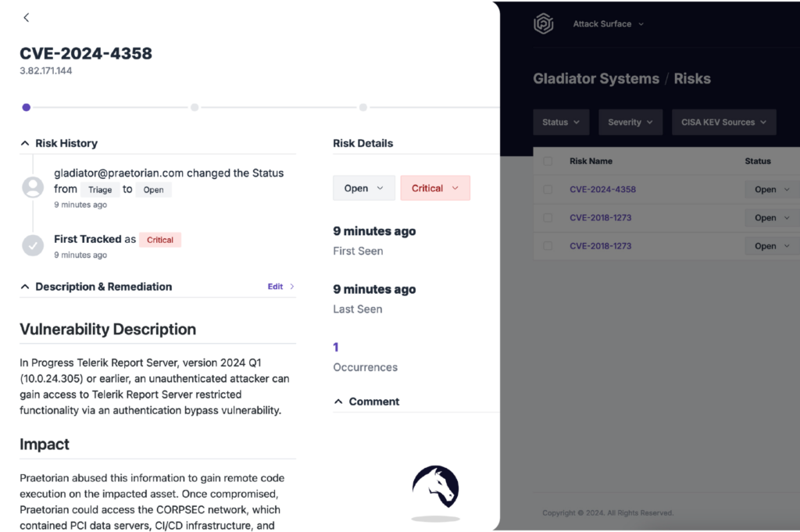Collapse the Comment section

point(338,402)
